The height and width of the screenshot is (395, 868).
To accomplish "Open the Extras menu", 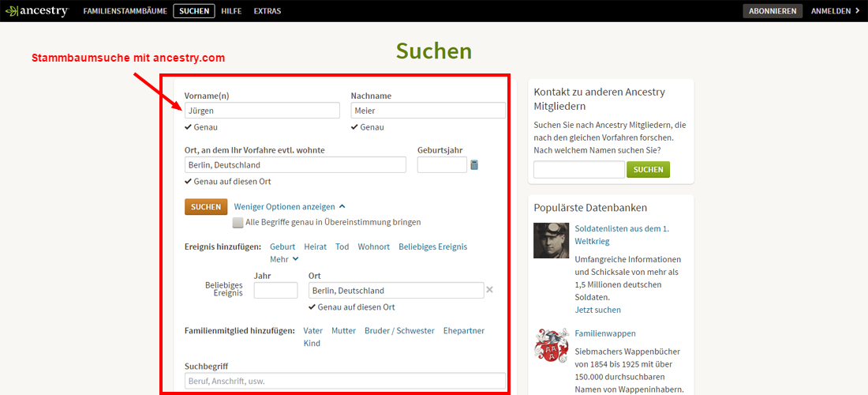I will (268, 11).
